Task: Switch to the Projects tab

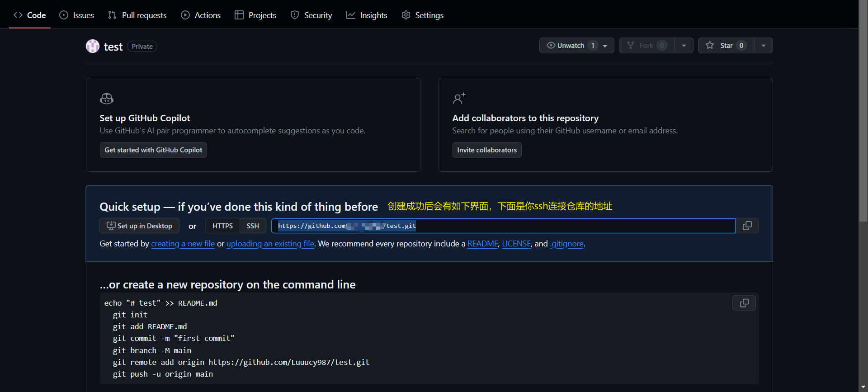Action: 255,15
